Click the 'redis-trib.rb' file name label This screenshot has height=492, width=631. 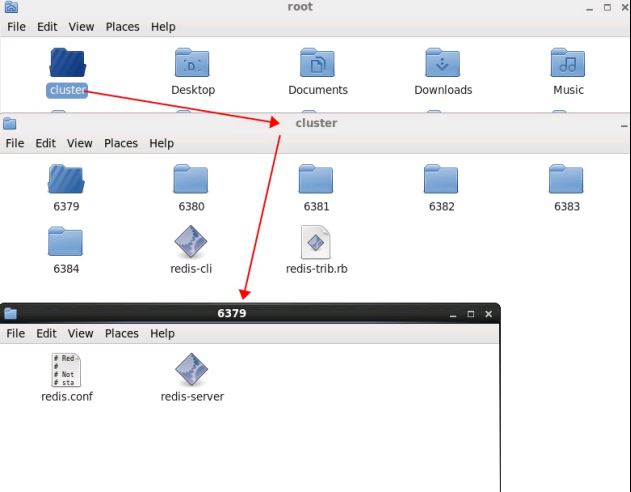coord(316,269)
